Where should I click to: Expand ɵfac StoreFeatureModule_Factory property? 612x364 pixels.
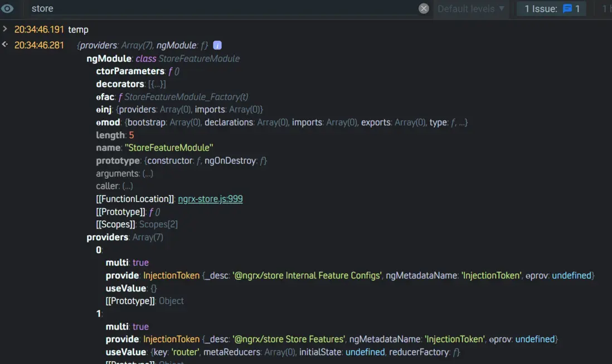172,97
